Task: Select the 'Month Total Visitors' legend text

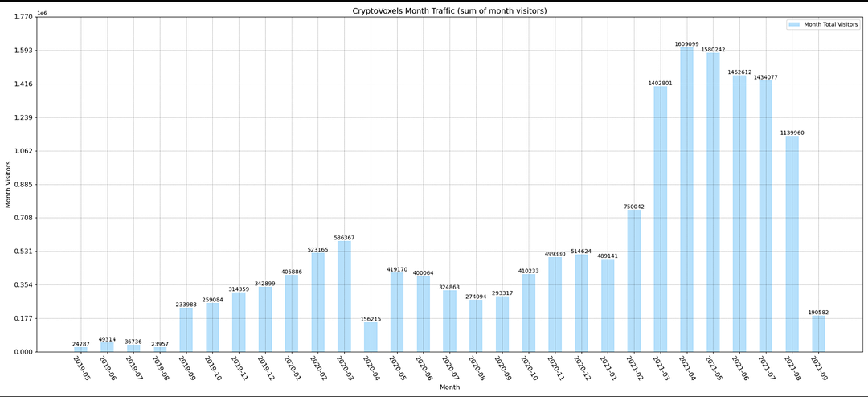Action: (x=831, y=25)
